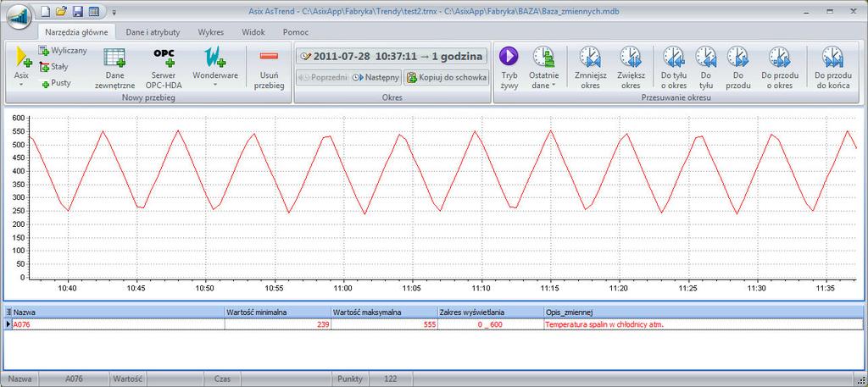
Task: Click the row selector arrow for A076
Action: pos(8,324)
